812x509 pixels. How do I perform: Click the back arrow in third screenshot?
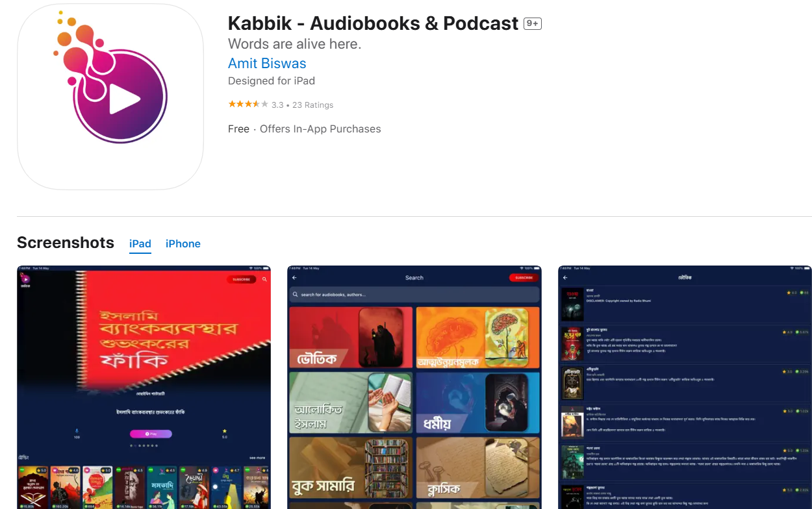[565, 278]
